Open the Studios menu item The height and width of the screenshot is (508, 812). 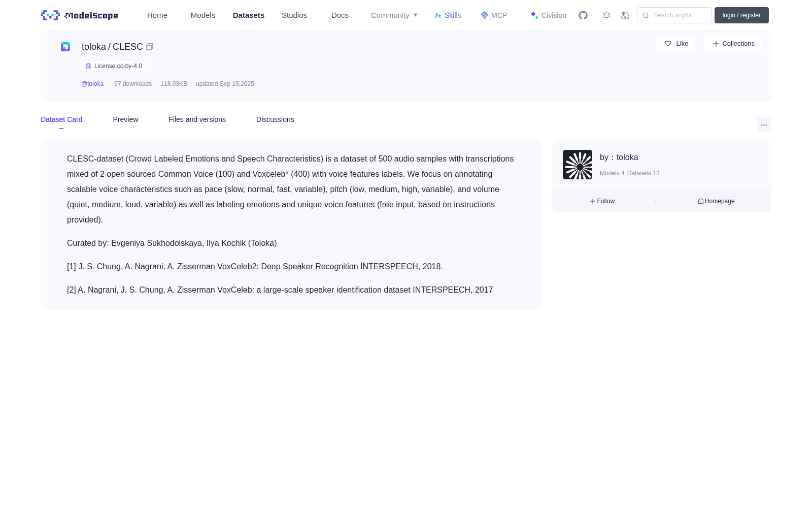click(294, 15)
